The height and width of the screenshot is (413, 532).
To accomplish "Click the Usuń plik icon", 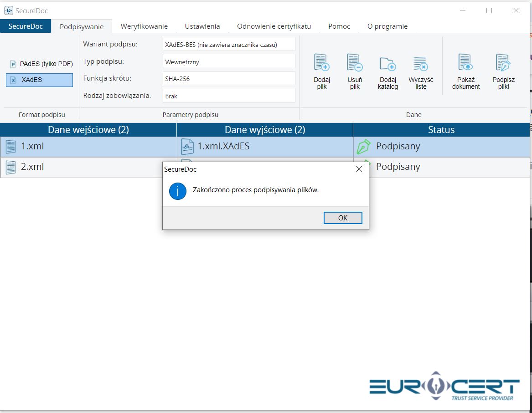I will pos(355,62).
